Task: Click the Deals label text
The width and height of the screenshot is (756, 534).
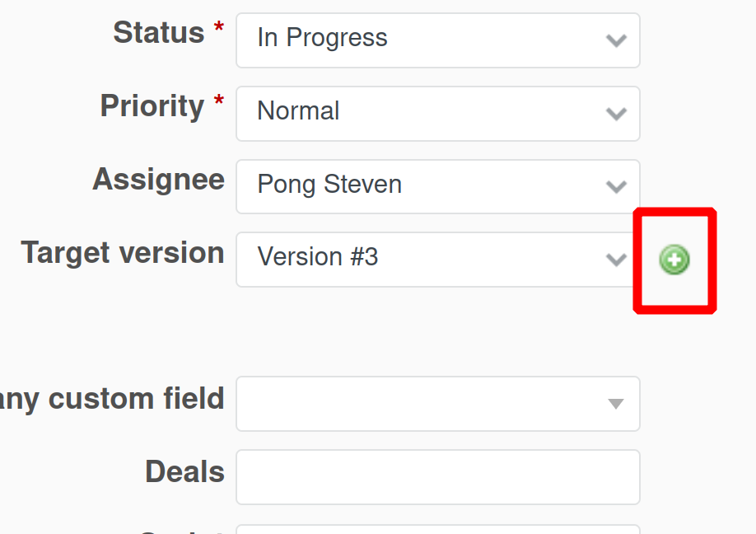Action: (x=184, y=471)
